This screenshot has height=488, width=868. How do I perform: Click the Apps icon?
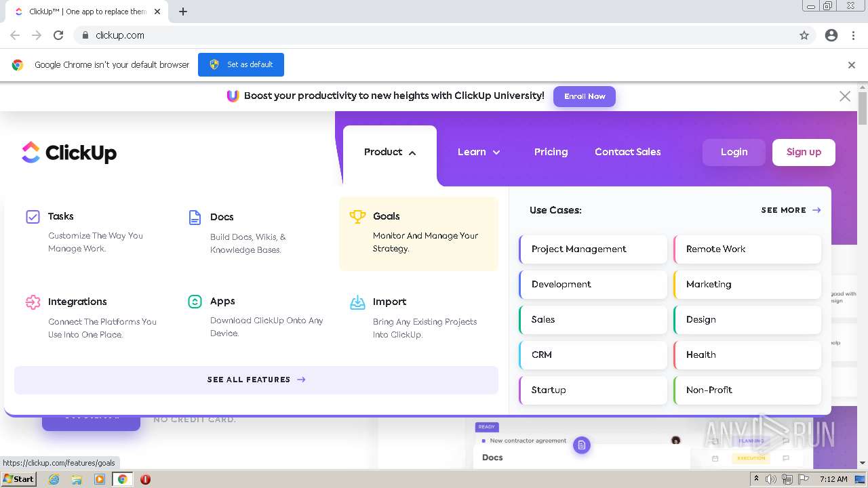pyautogui.click(x=195, y=302)
